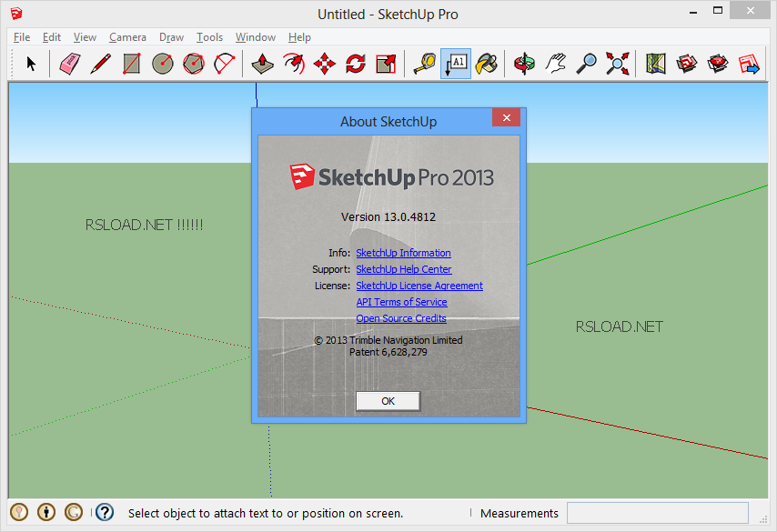Click SketchUp app icon in title bar
This screenshot has height=532, width=777.
tap(16, 14)
